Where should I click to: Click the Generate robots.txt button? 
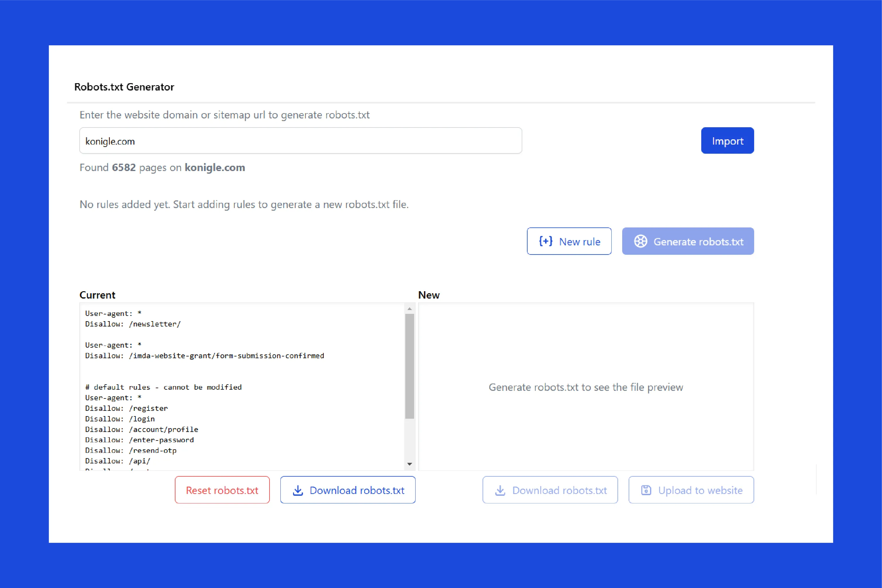(x=688, y=241)
